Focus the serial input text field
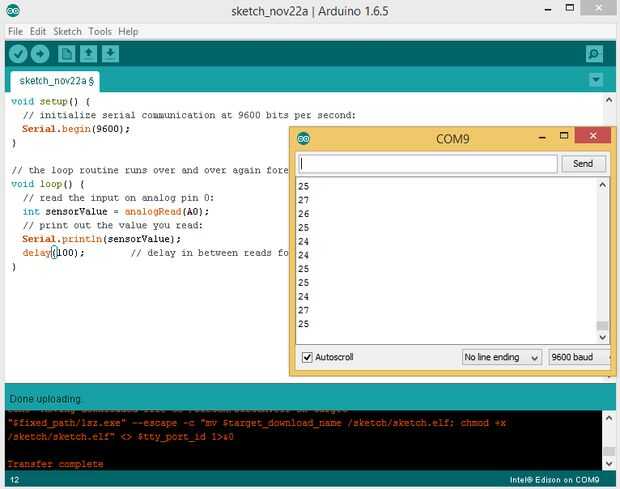The height and width of the screenshot is (489, 620). click(x=427, y=164)
